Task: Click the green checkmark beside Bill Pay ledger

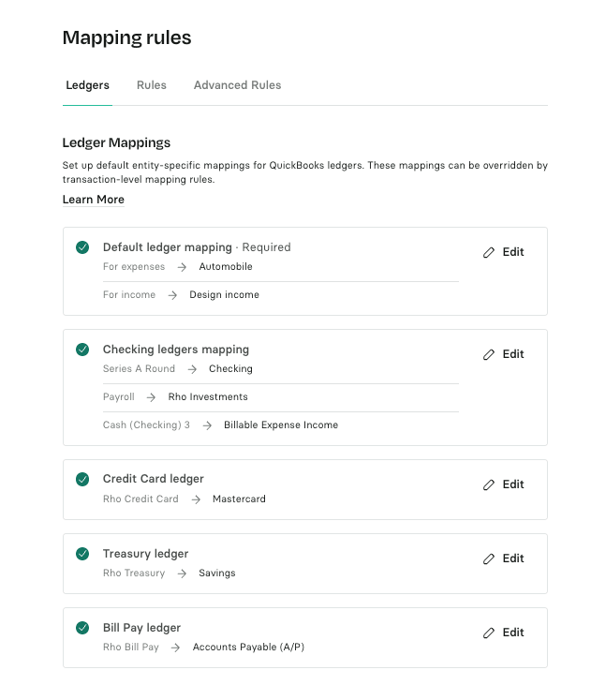Action: 82,628
